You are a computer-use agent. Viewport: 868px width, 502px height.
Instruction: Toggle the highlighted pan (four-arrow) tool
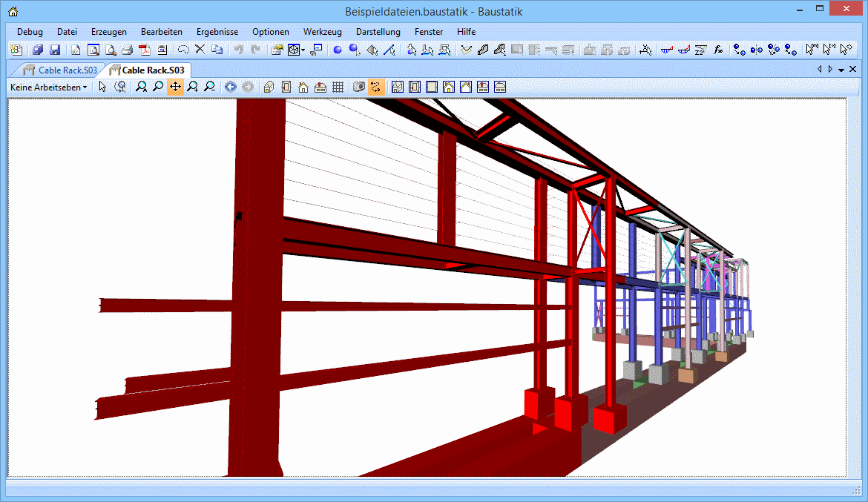(175, 87)
